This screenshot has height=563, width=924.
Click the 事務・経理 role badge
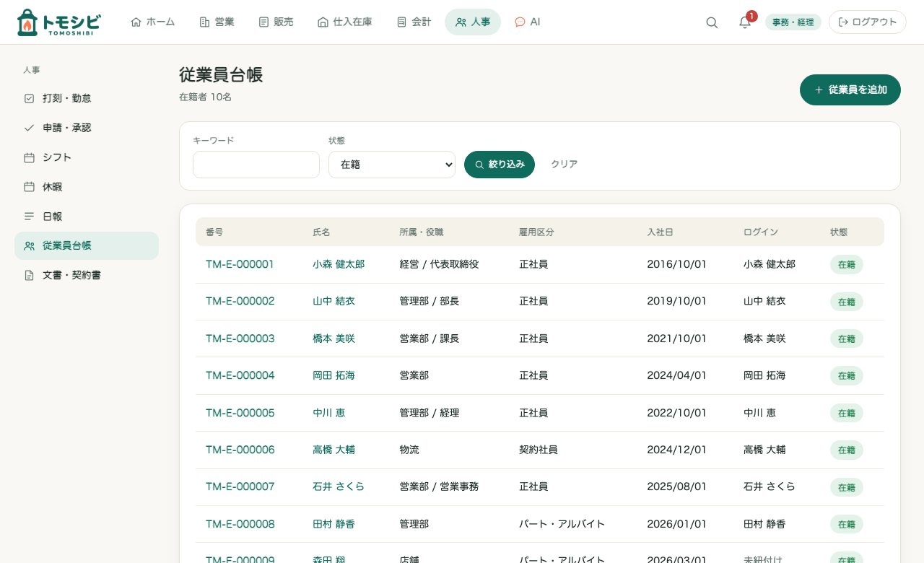point(793,22)
